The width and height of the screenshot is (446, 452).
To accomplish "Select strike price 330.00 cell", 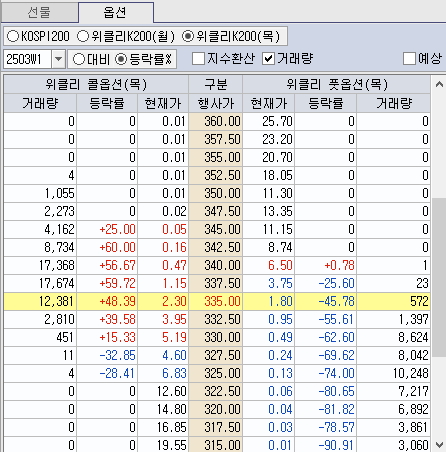I will point(216,337).
